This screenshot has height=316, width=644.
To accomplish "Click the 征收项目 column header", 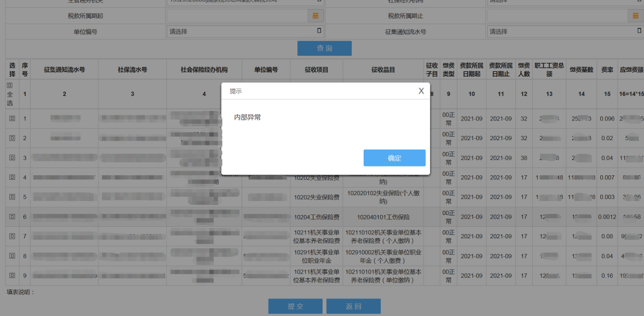I will [316, 70].
